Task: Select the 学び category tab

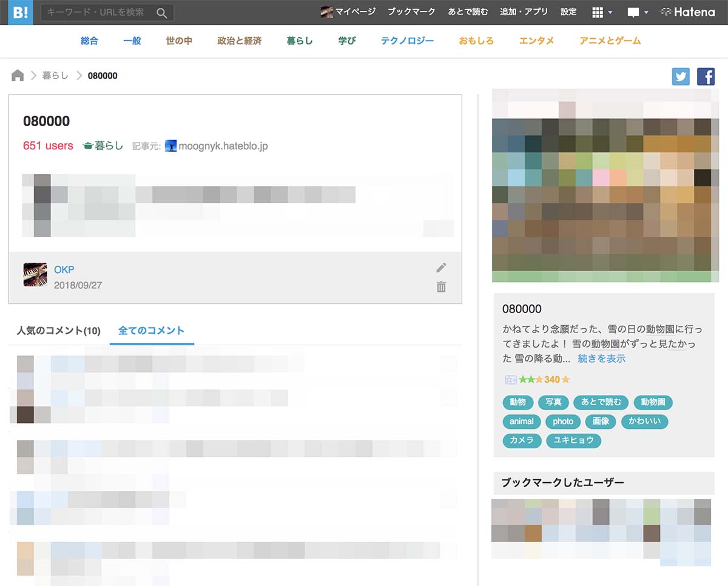Action: [347, 41]
